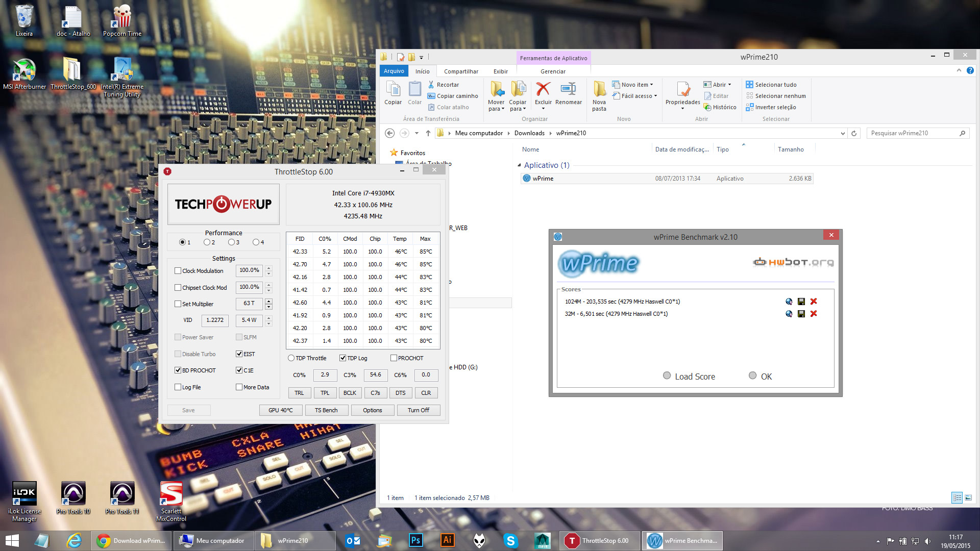Open ThrottleStop_600 folder on the desktop

click(x=73, y=74)
